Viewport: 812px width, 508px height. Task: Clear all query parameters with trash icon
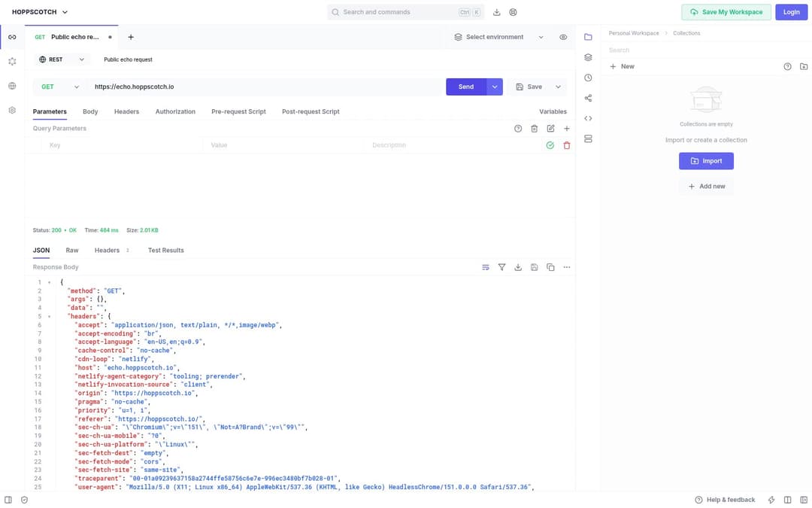click(534, 129)
